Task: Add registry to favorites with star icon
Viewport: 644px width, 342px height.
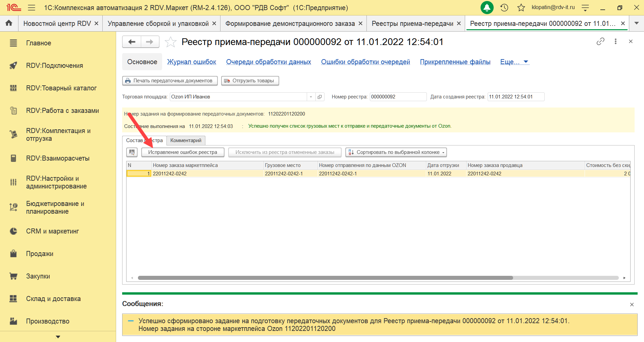Action: pos(171,42)
